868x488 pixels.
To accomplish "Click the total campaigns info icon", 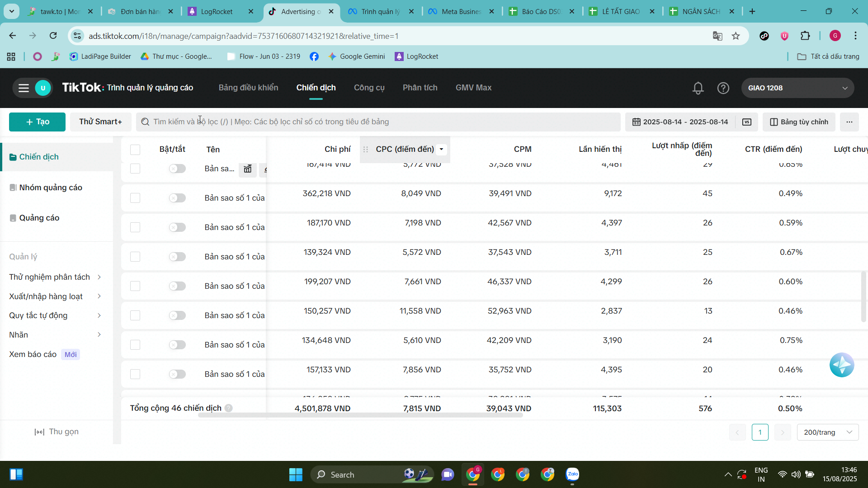I will (x=229, y=408).
